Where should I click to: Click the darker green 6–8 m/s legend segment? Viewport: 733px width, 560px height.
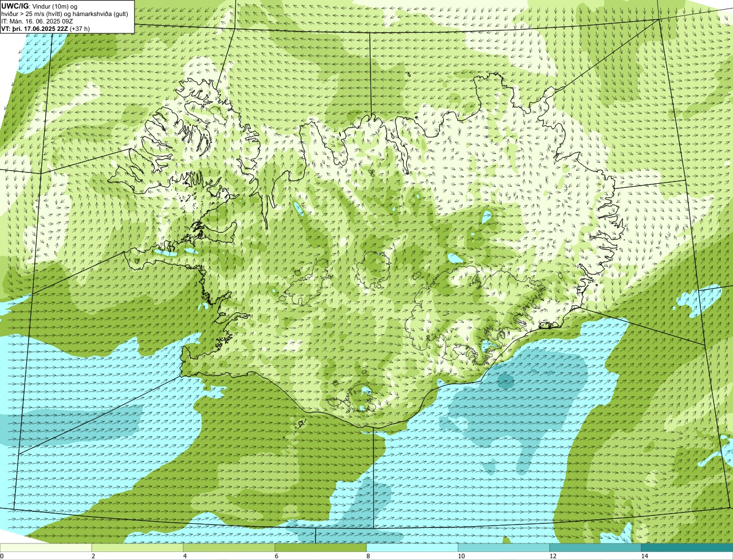[321, 547]
